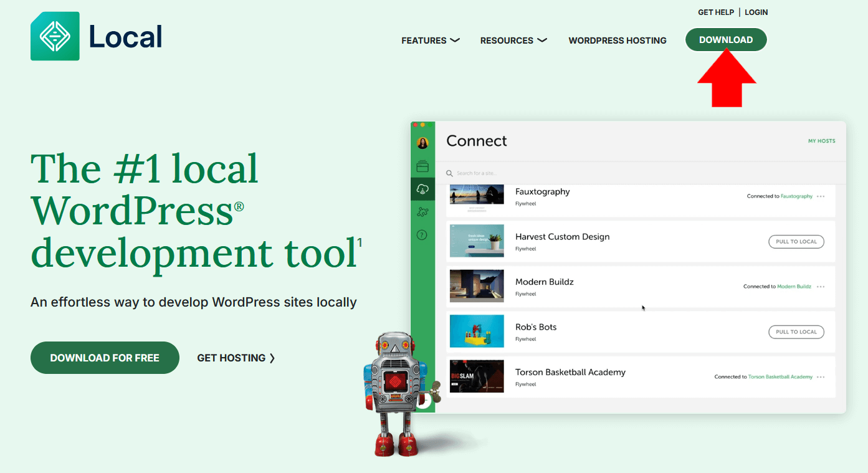Open the WordPress Hosting menu item
Image resolution: width=868 pixels, height=473 pixels.
click(617, 41)
